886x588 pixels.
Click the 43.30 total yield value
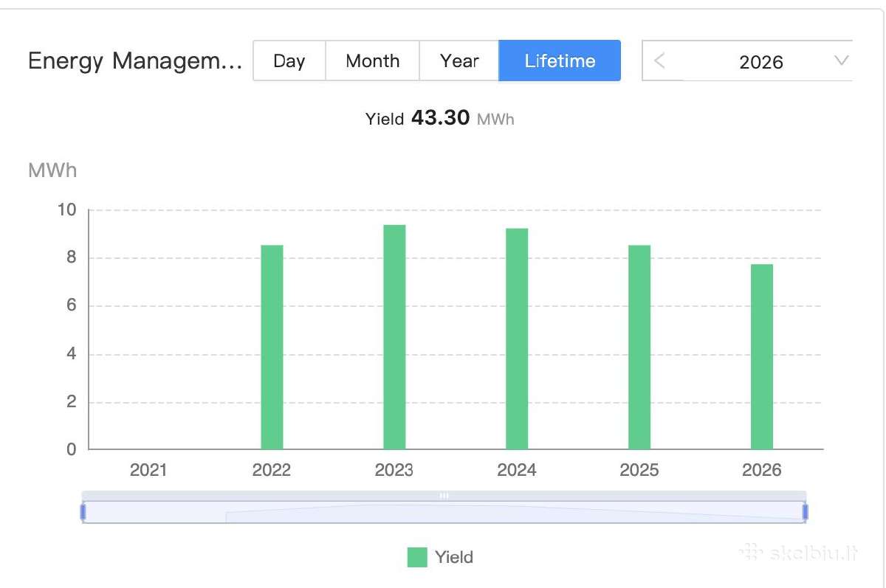[x=440, y=118]
